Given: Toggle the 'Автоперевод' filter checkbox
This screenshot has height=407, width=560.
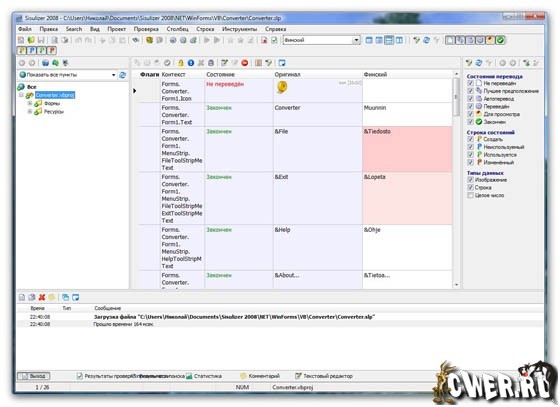Looking at the screenshot, I should [x=470, y=99].
